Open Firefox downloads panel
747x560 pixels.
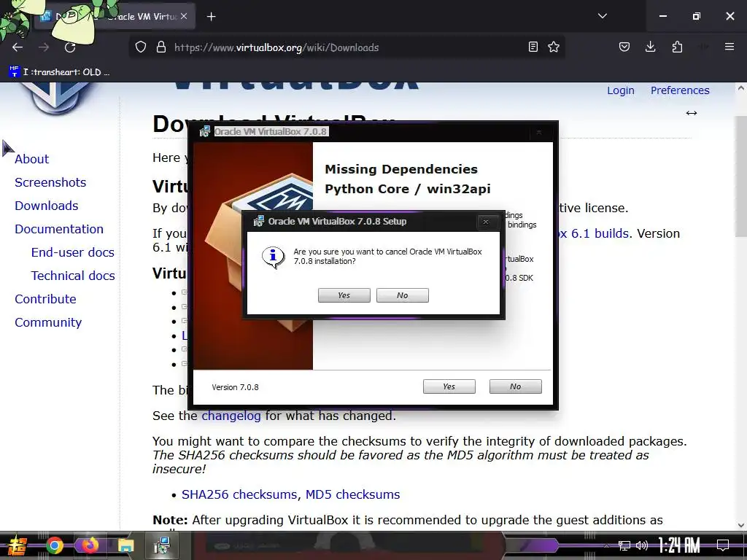pos(650,47)
